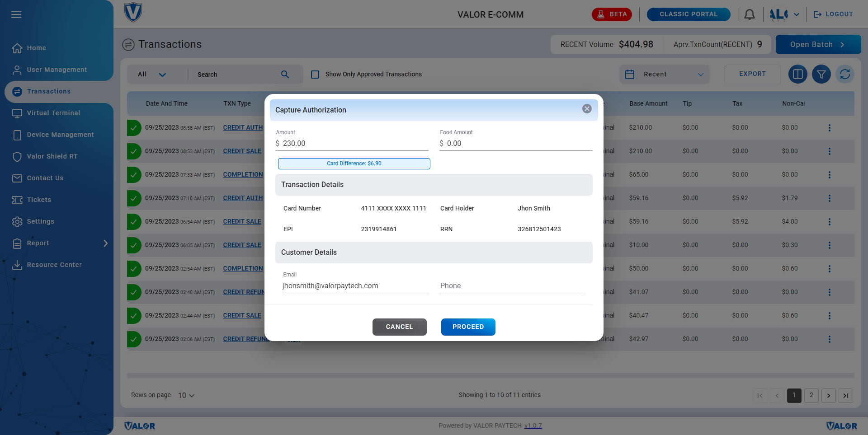Open actions menu for $41.07 row

(830, 292)
